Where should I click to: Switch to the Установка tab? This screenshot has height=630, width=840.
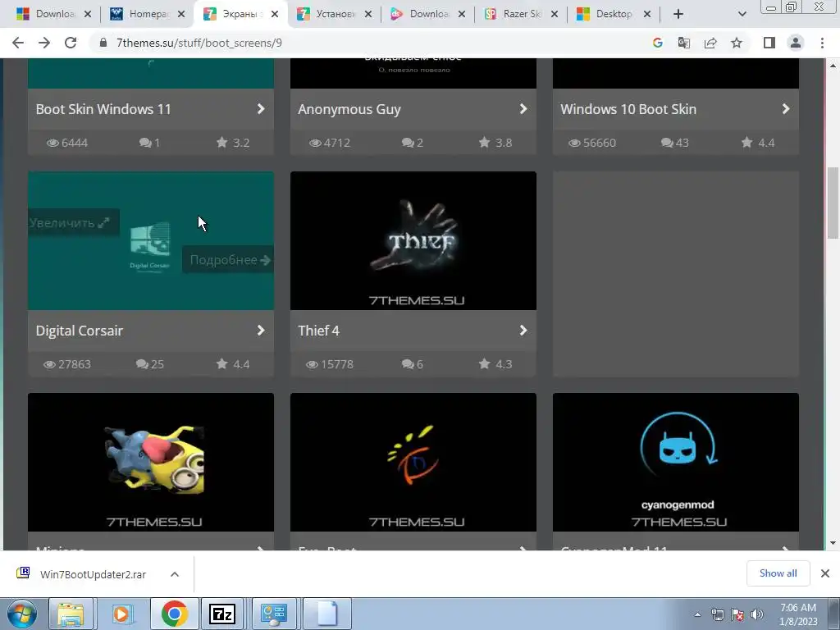coord(335,14)
